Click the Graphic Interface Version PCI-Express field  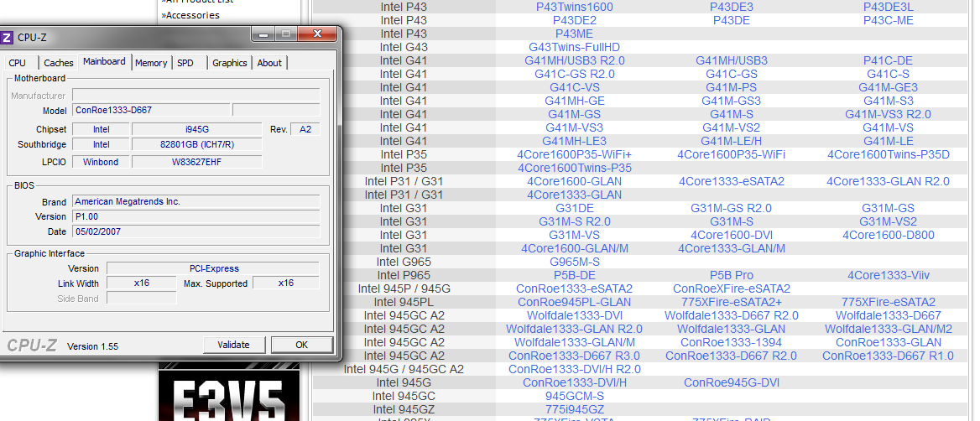click(x=213, y=268)
